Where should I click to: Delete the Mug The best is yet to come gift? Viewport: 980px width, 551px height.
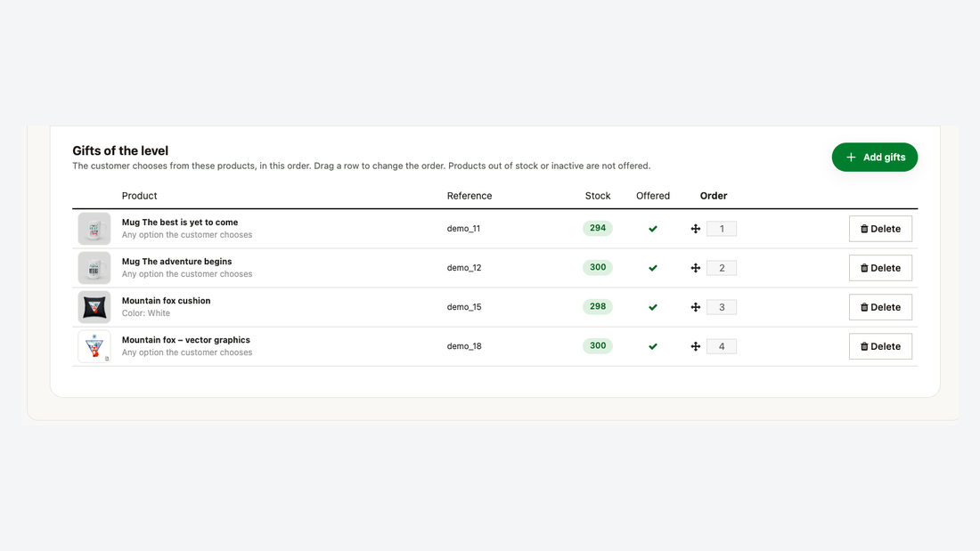[x=880, y=229]
